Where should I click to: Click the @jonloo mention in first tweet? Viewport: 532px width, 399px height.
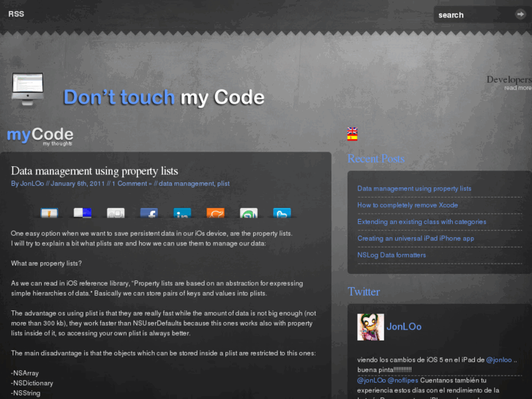click(x=499, y=360)
